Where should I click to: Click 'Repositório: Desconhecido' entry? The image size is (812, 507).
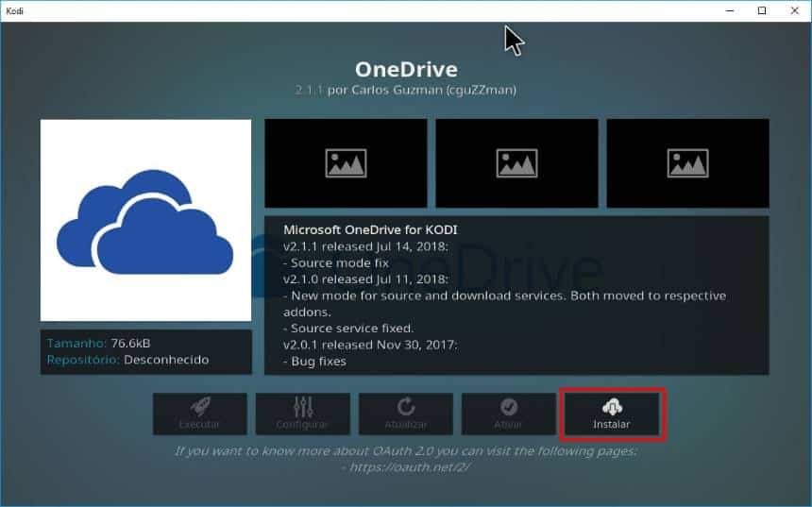127,360
